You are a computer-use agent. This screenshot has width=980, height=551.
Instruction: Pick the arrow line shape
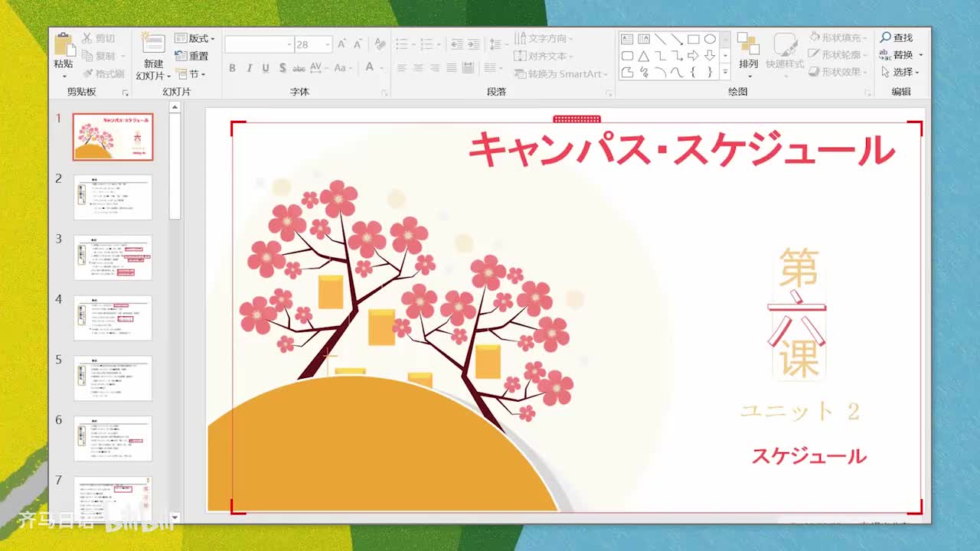tap(677, 39)
